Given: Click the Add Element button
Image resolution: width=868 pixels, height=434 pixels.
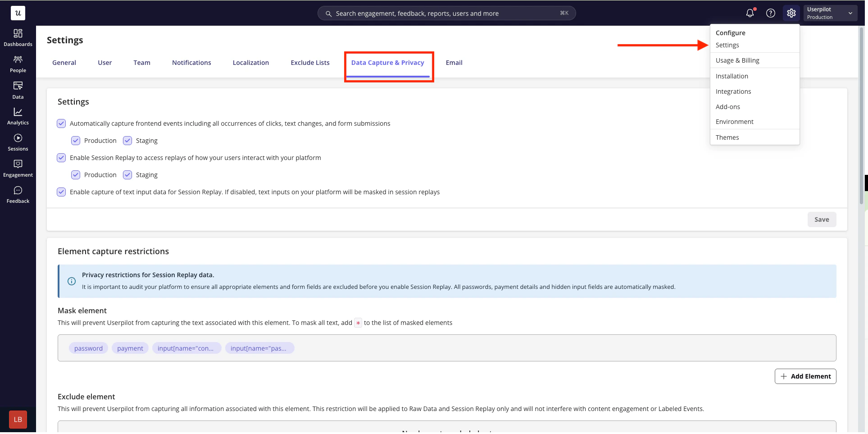Looking at the screenshot, I should point(805,376).
